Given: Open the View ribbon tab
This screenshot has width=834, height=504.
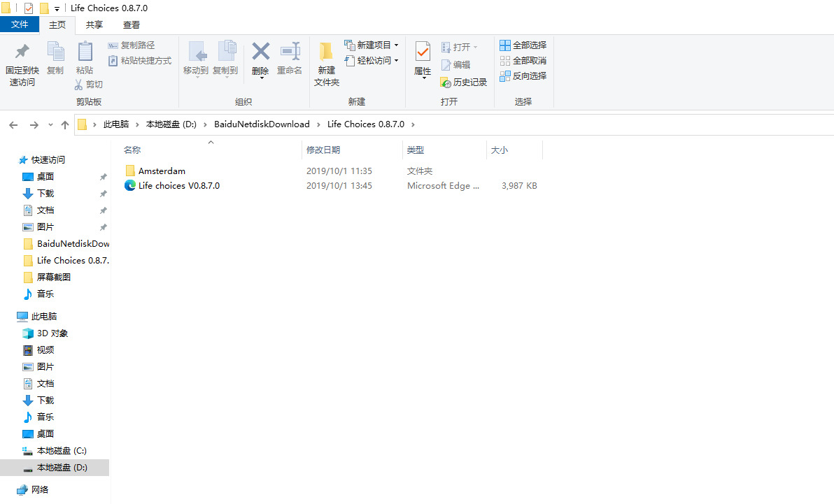Looking at the screenshot, I should (132, 24).
